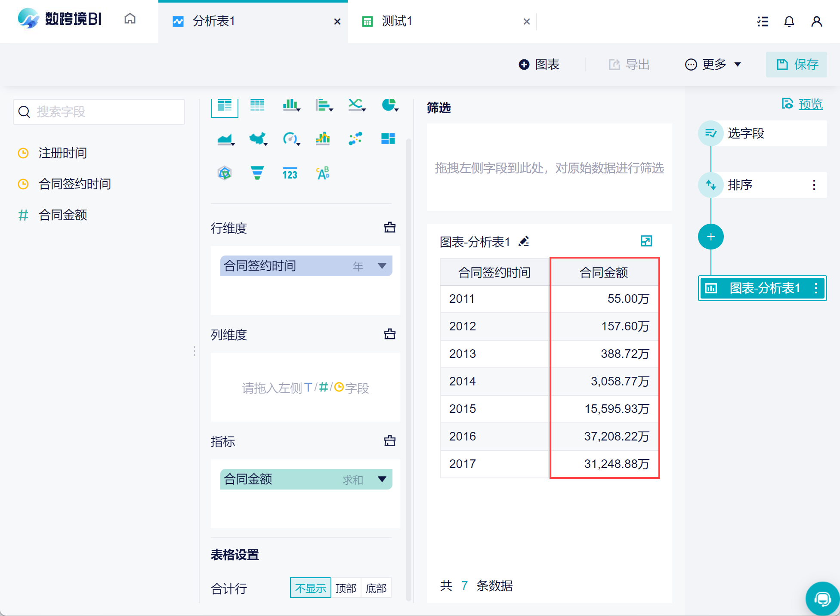Click the edit chart title pencil icon
Viewport: 840px width, 616px height.
pyautogui.click(x=524, y=241)
